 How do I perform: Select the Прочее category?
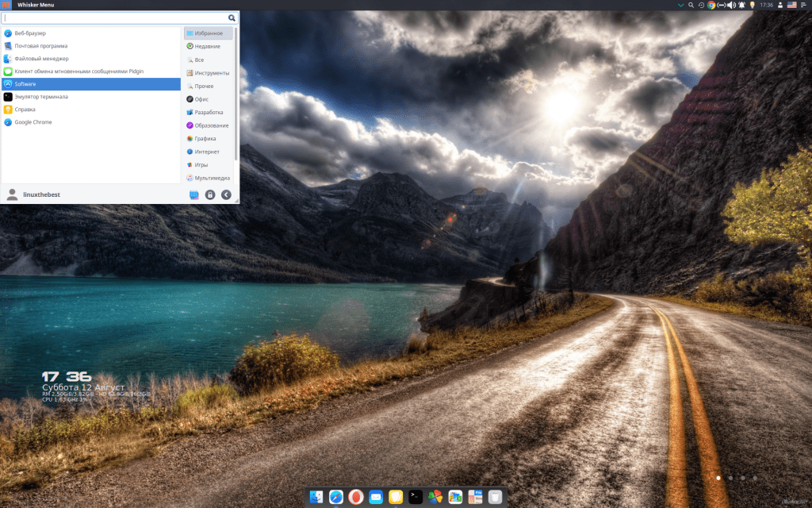point(209,86)
